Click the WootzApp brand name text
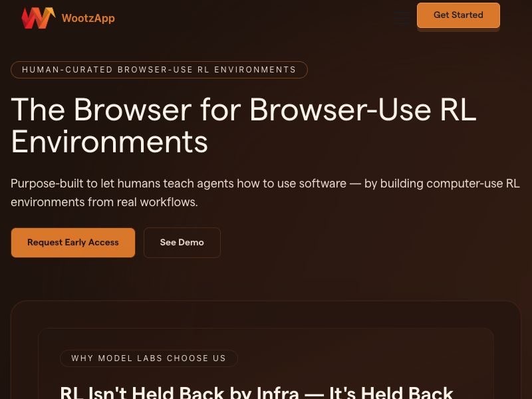Image resolution: width=532 pixels, height=399 pixels. coord(88,18)
